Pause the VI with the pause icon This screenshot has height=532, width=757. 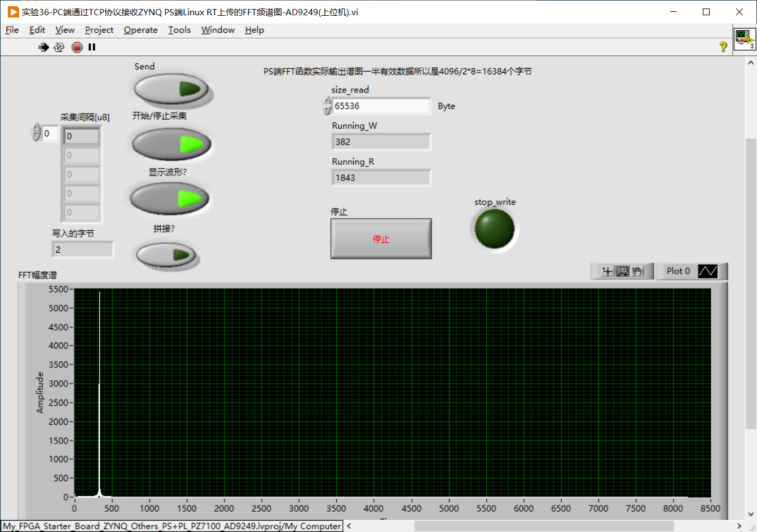(x=92, y=47)
